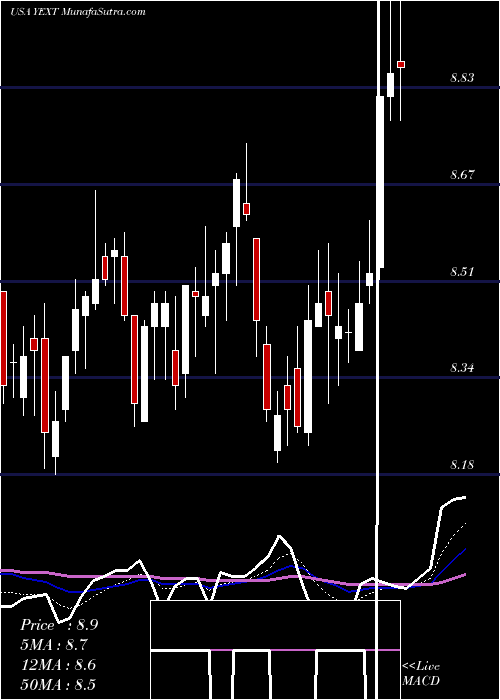Click the 12MA : 8.6 value

click(58, 665)
